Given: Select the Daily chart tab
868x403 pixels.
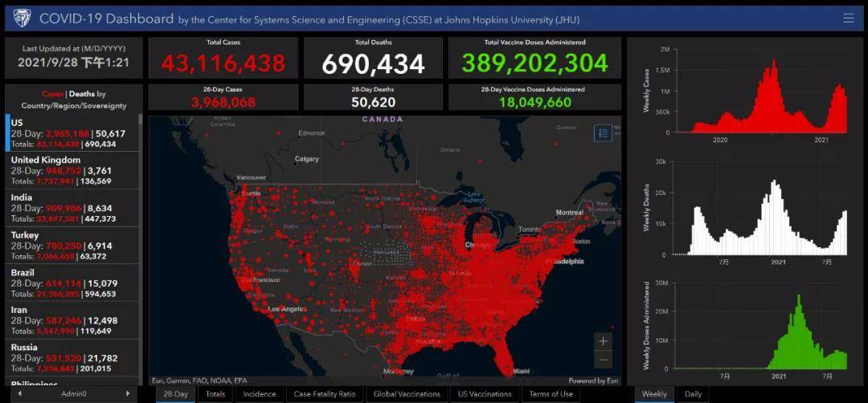Looking at the screenshot, I should pos(693,394).
